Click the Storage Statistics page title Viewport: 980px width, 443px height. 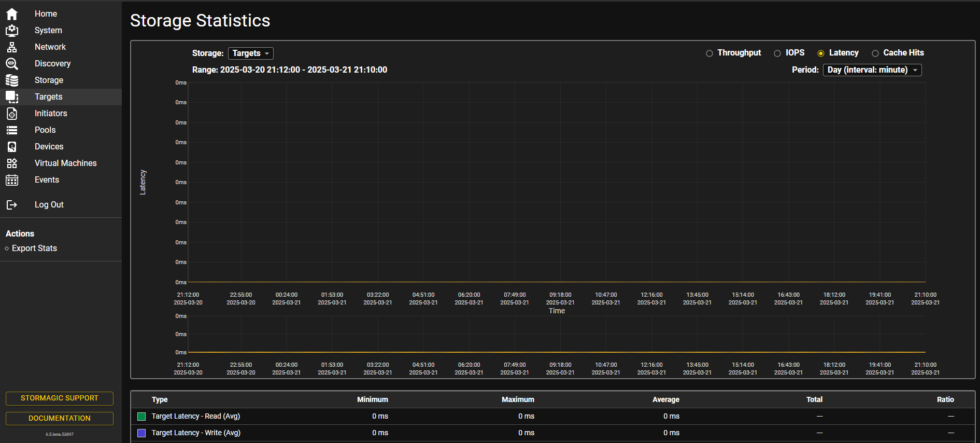tap(200, 21)
